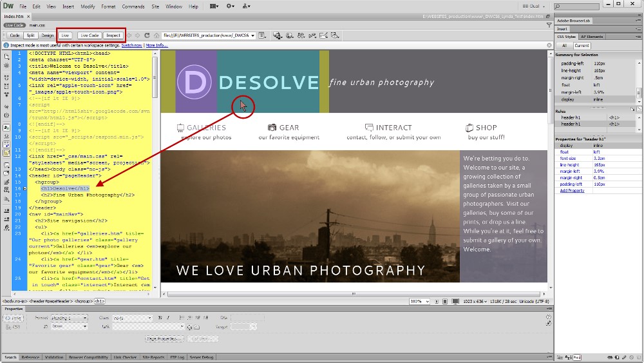Viewport: 644px width, 363px height.
Task: Open Format dropdown showing Heading 1
Action: pyautogui.click(x=69, y=318)
